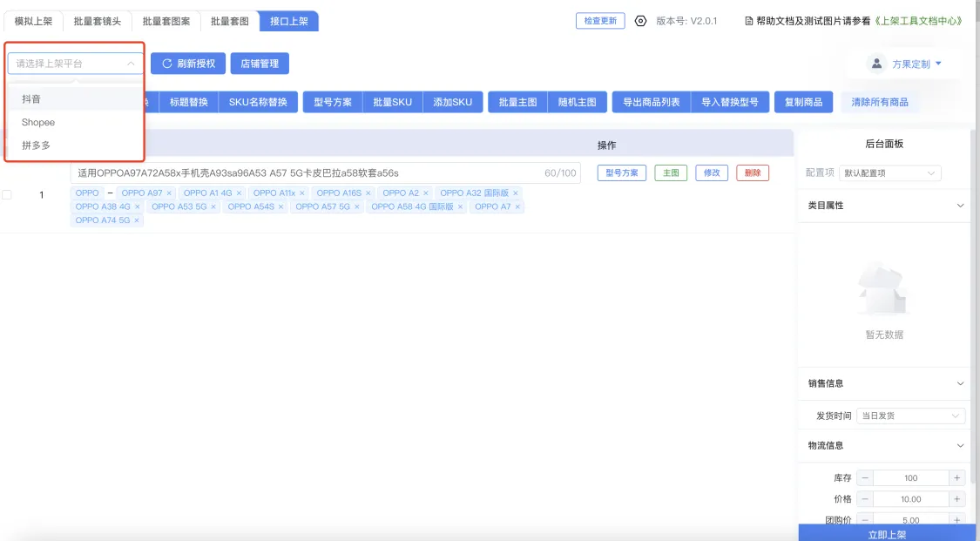Select Shopee from the platform list

coord(38,123)
